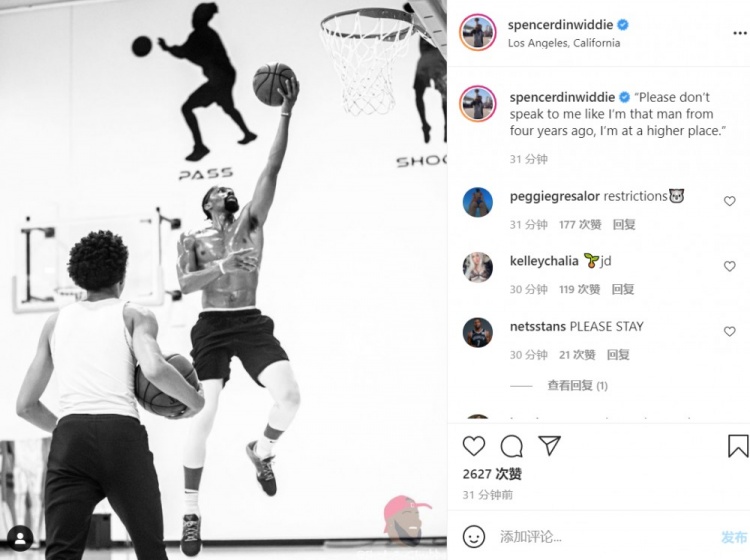Reply to peggiegresalor's comment via 回复
Viewport: 750px width, 560px height.
(624, 224)
